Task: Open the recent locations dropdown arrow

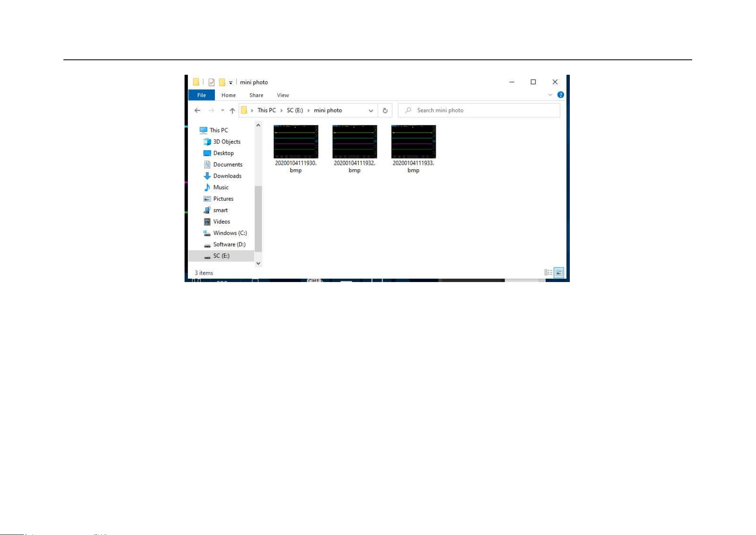Action: point(223,110)
